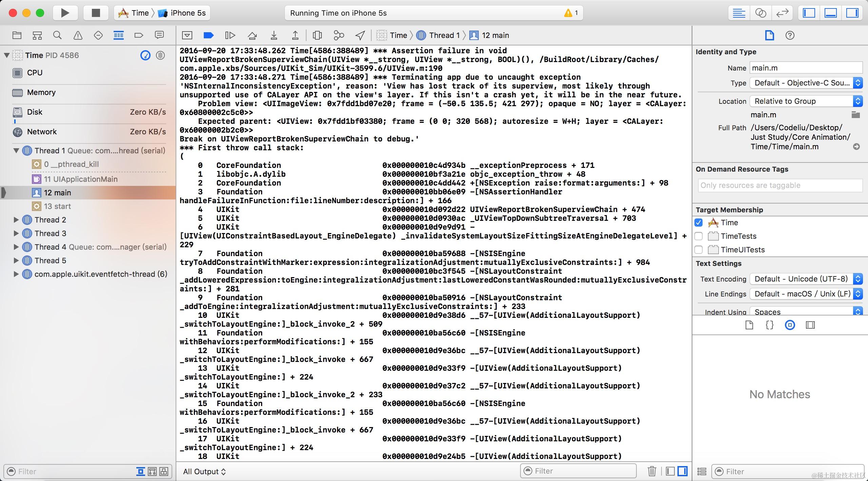Enable the TimeUITests target membership checkbox
This screenshot has height=481, width=868.
(698, 250)
